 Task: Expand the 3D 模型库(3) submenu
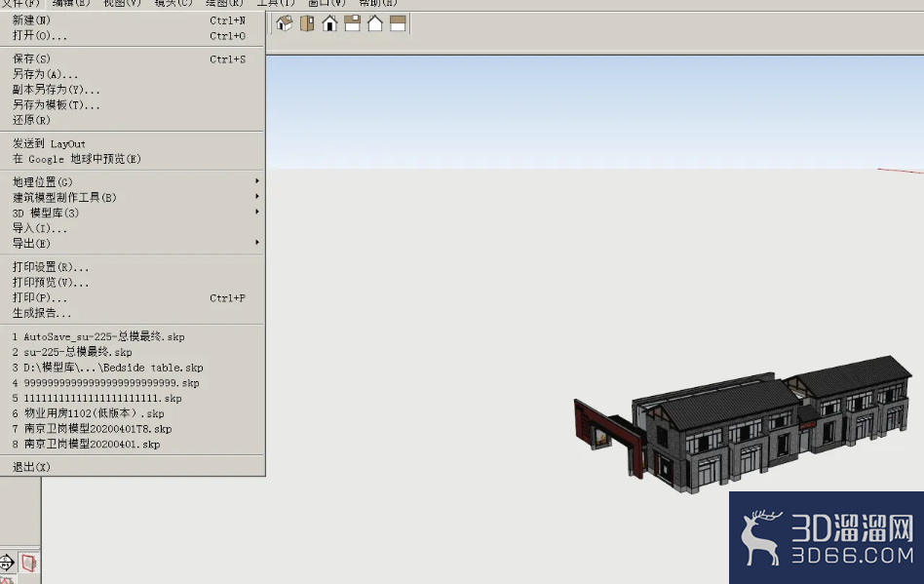point(132,213)
